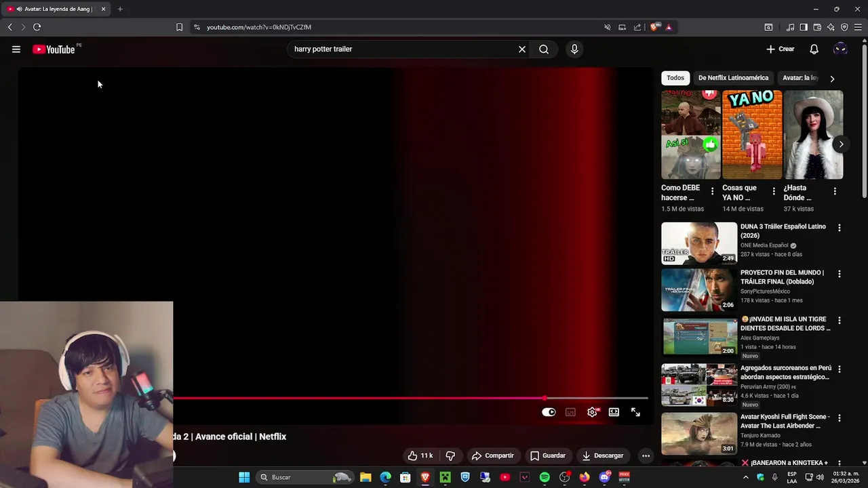868x488 pixels.
Task: Clear the search box text
Action: [x=522, y=49]
